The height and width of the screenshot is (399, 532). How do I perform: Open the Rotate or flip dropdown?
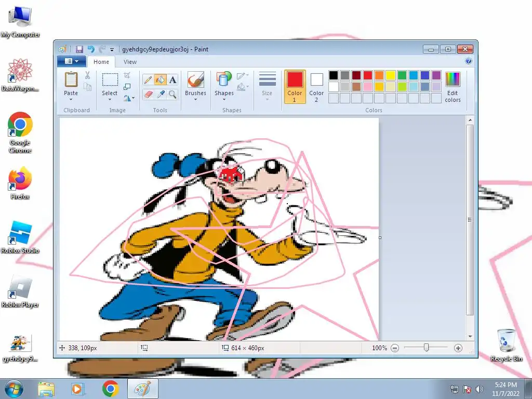click(129, 98)
